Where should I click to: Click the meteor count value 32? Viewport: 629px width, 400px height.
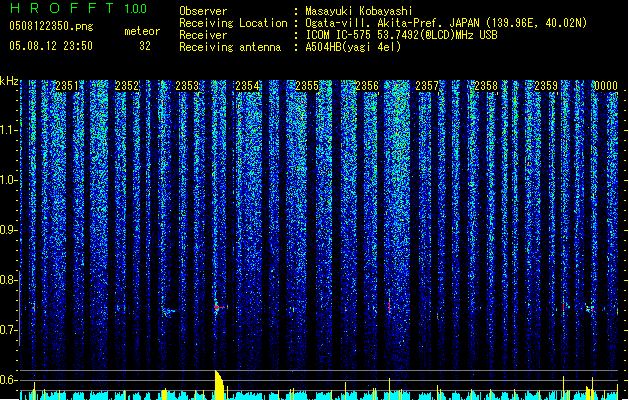(145, 46)
